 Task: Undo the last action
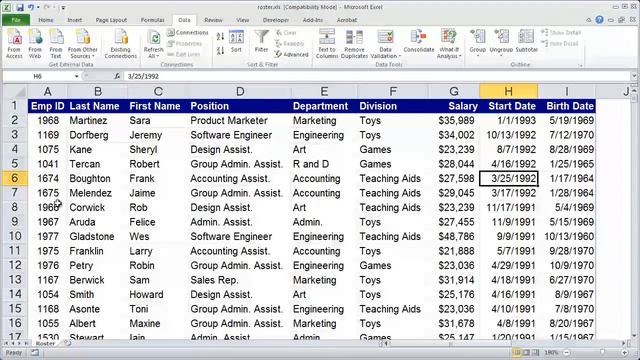coord(31,7)
